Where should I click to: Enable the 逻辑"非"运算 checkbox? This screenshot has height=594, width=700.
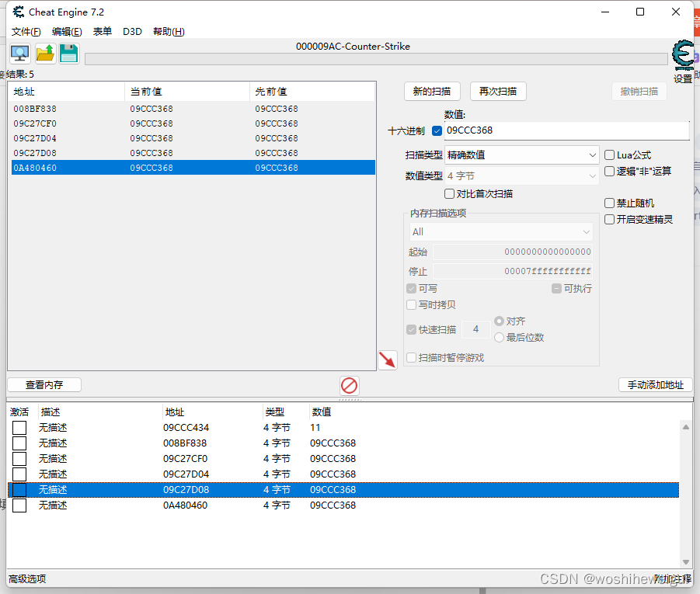(609, 172)
